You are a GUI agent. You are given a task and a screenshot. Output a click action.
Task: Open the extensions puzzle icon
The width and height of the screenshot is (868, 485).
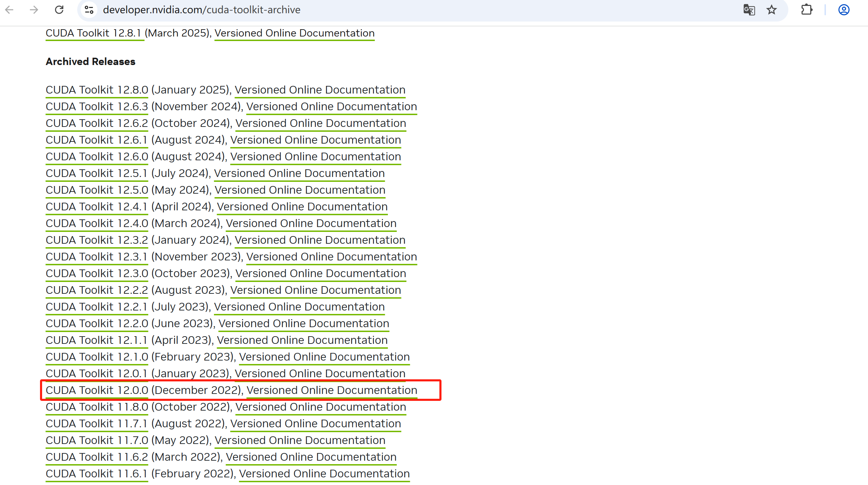pyautogui.click(x=807, y=10)
